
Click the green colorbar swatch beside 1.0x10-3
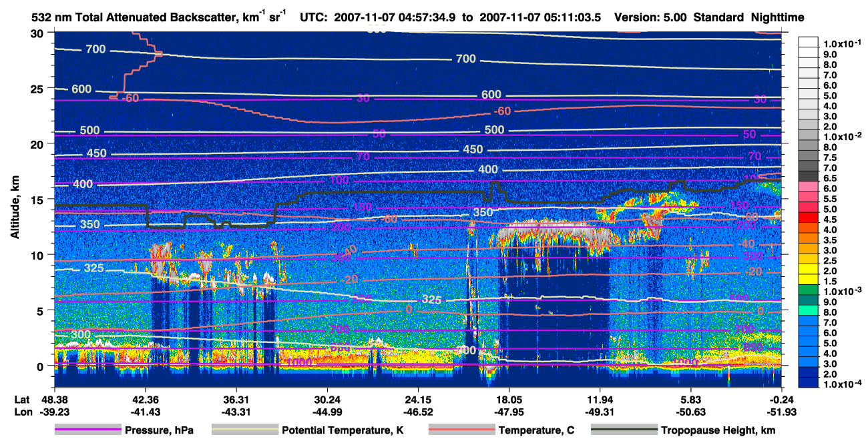(810, 290)
